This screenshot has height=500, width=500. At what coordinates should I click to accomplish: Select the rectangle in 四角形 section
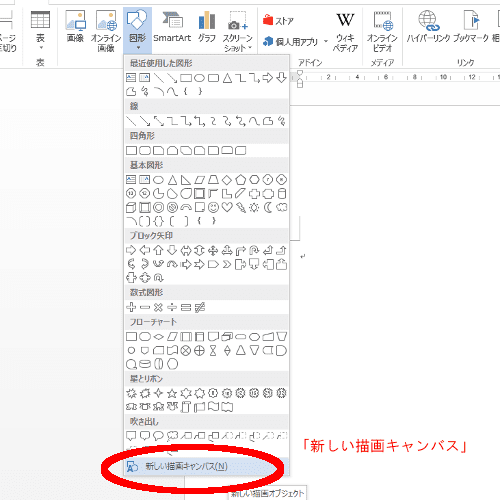[131, 150]
